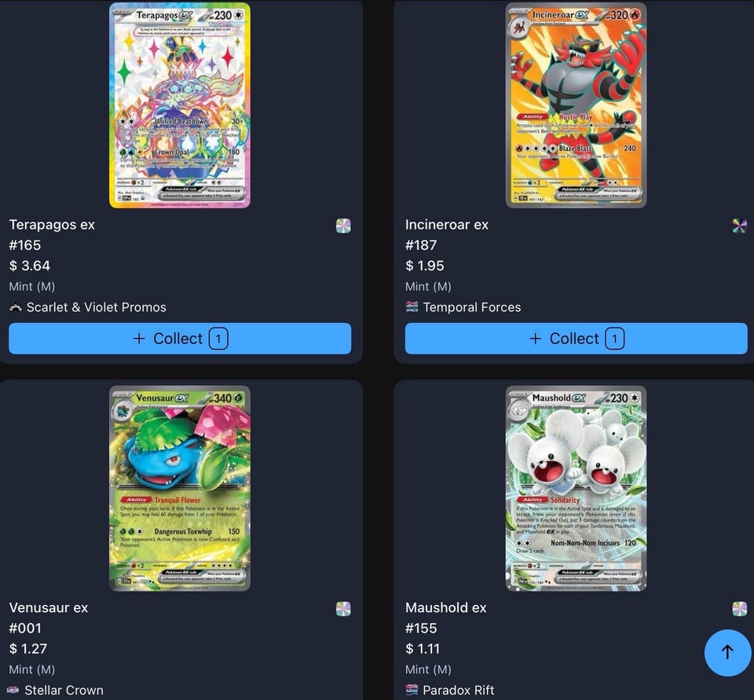Image resolution: width=754 pixels, height=700 pixels.
Task: Click the Scarlet & Violet Promos set icon
Action: click(x=16, y=307)
